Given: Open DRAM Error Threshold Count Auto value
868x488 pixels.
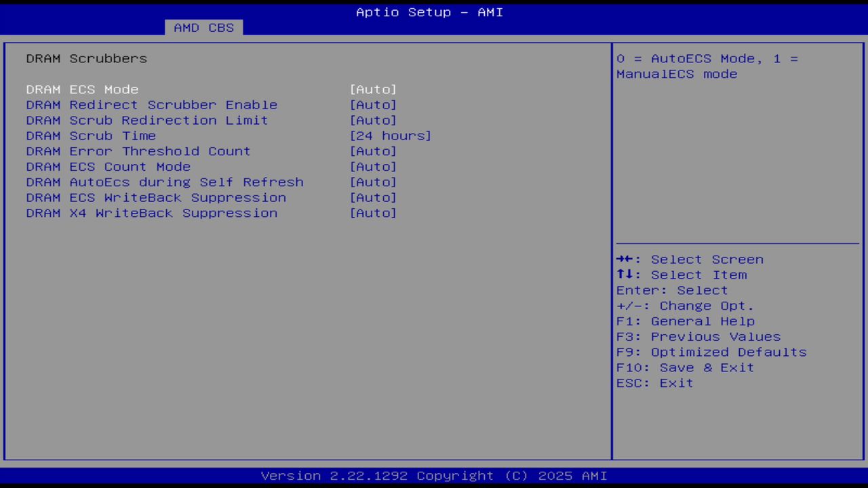Looking at the screenshot, I should (x=373, y=151).
